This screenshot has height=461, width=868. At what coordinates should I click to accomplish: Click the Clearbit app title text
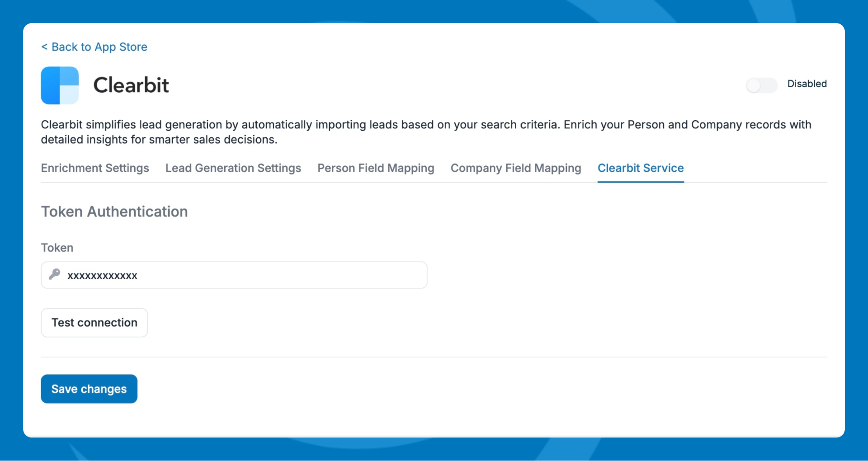(131, 85)
